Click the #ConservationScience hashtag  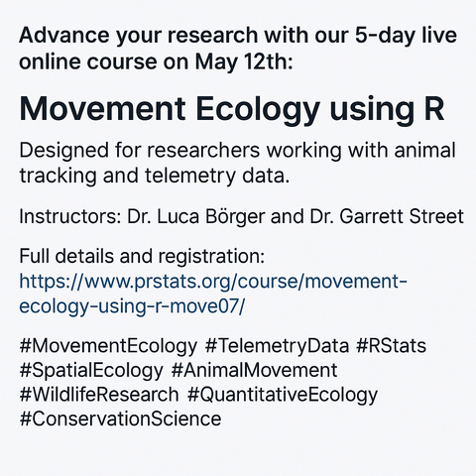(x=120, y=418)
